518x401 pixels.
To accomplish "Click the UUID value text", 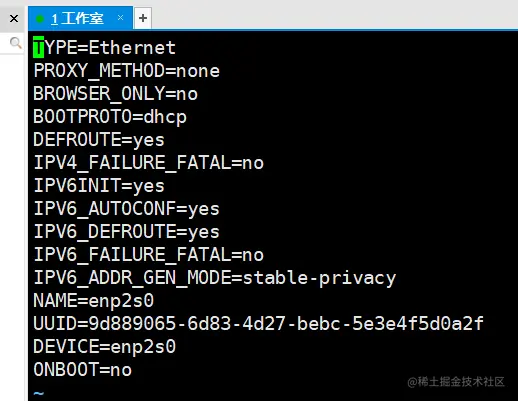I will point(286,323).
